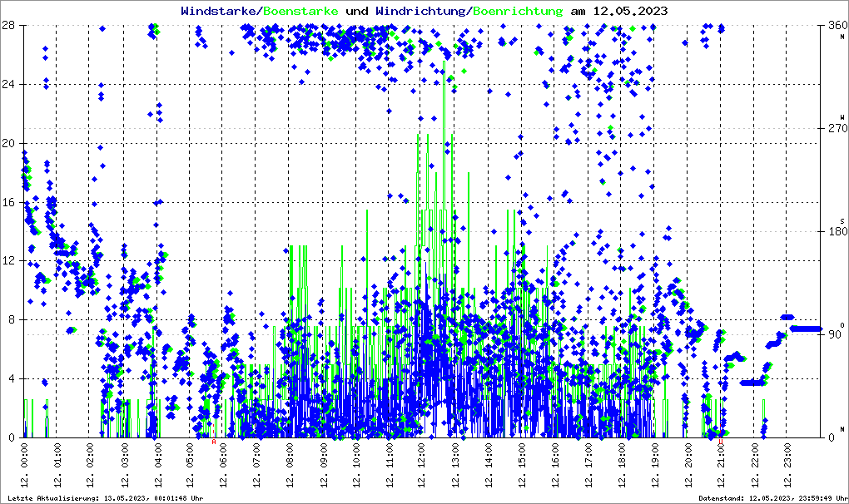Click the left axis value 4
849x504 pixels.
(11, 378)
